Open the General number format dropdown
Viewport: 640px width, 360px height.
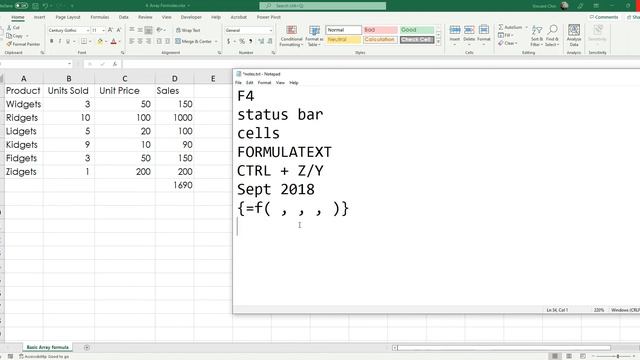pyautogui.click(x=271, y=31)
